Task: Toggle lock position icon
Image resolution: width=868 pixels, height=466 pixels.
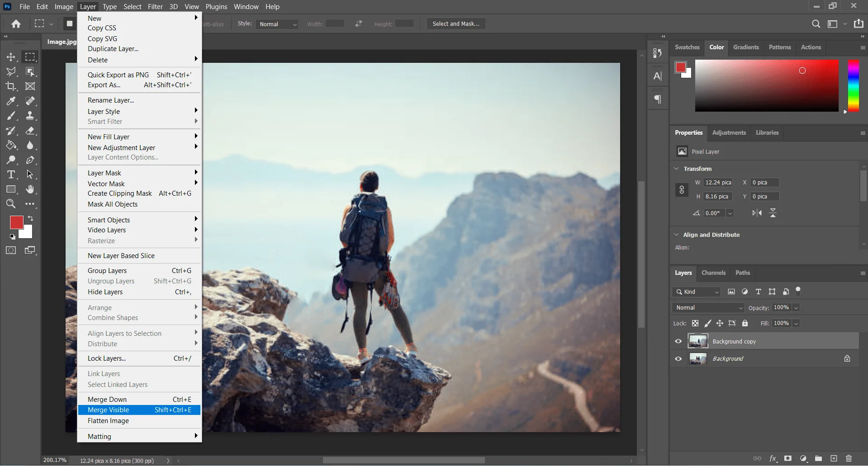Action: tap(720, 323)
